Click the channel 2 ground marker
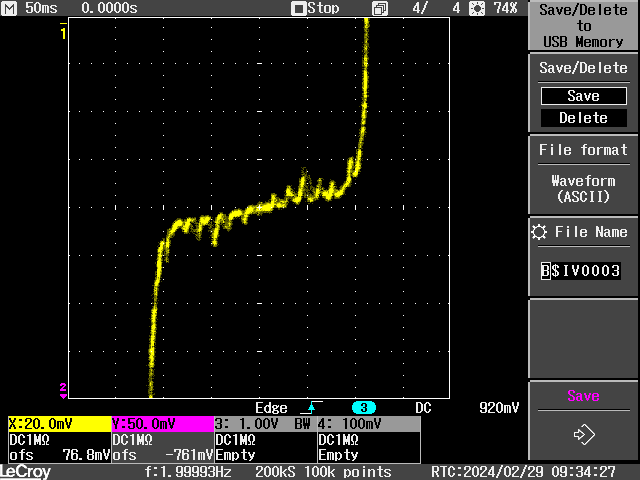 click(63, 390)
